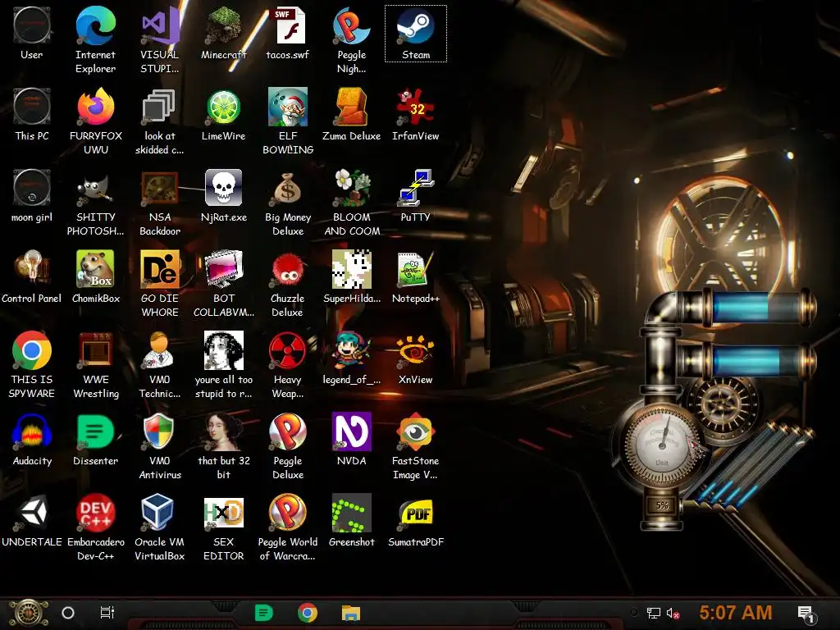Click the muted volume tray icon

tap(673, 613)
